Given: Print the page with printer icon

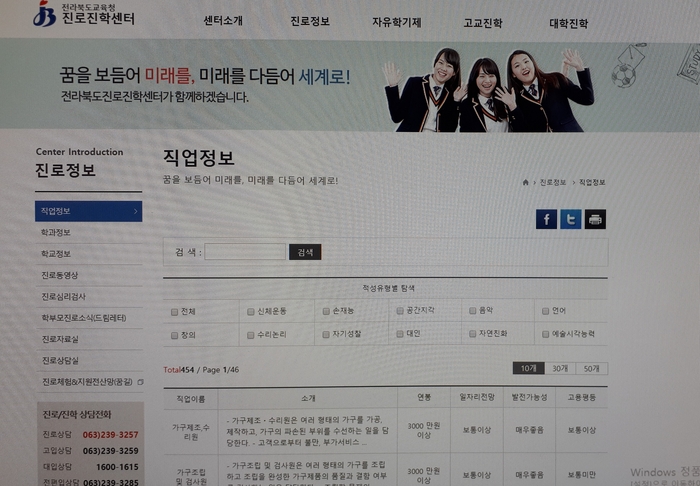Looking at the screenshot, I should tap(595, 219).
